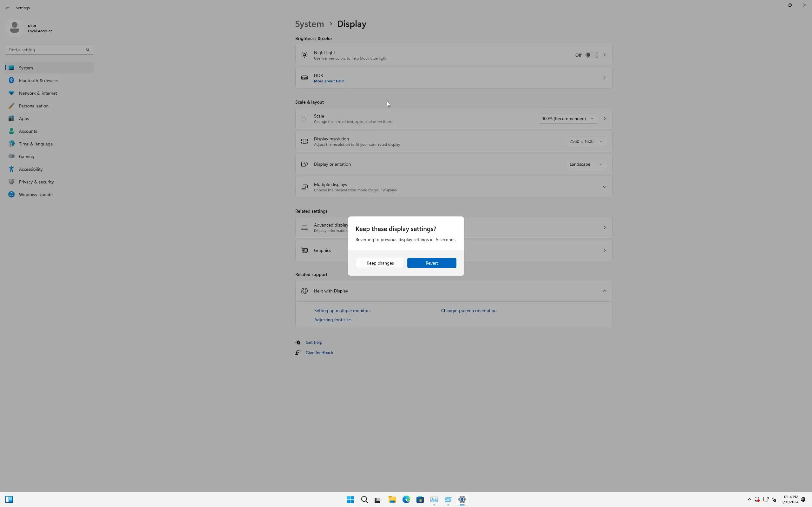Click the Privacy & security shield icon

11,182
